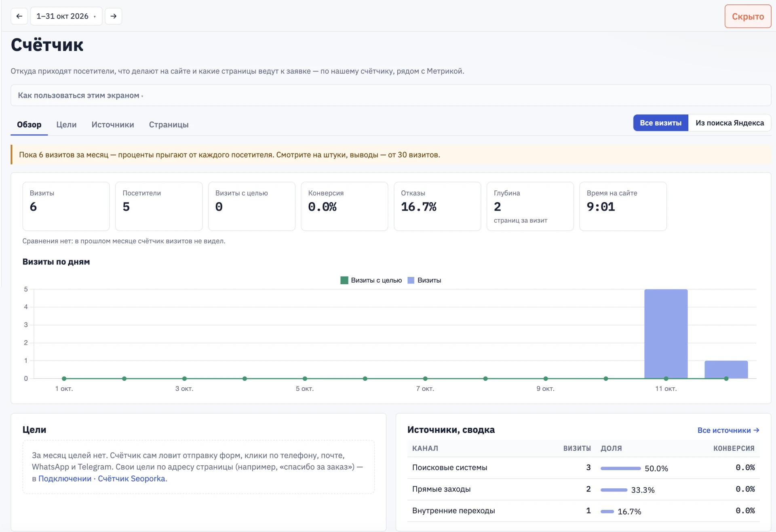Click the Скрыто button
Image resolution: width=776 pixels, height=532 pixels.
coord(748,17)
